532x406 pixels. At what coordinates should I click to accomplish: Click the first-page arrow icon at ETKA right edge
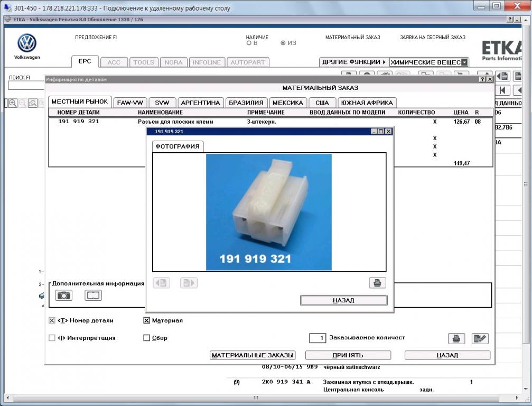[503, 90]
